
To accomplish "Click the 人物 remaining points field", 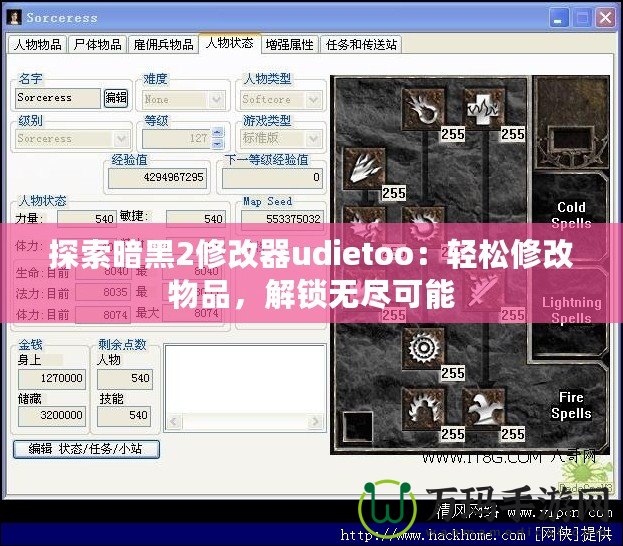I will click(125, 378).
